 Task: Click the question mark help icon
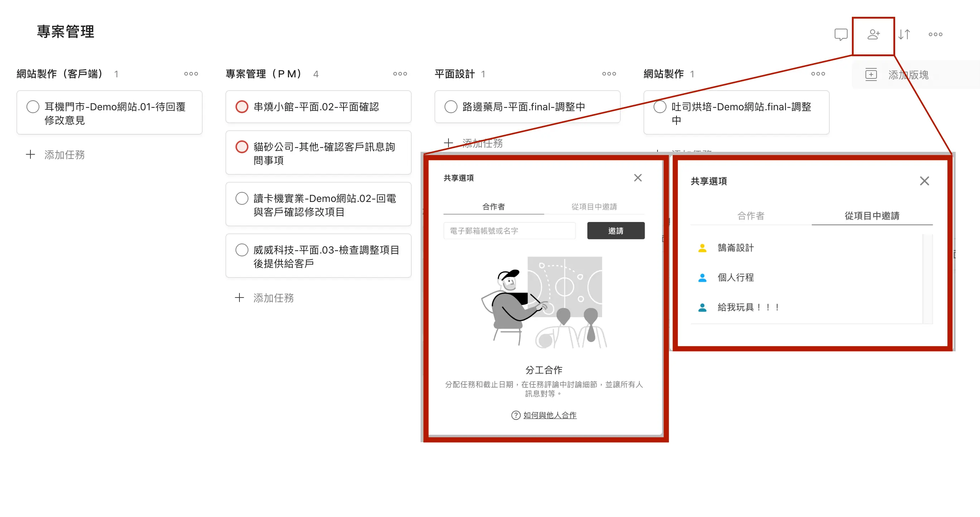pyautogui.click(x=516, y=415)
